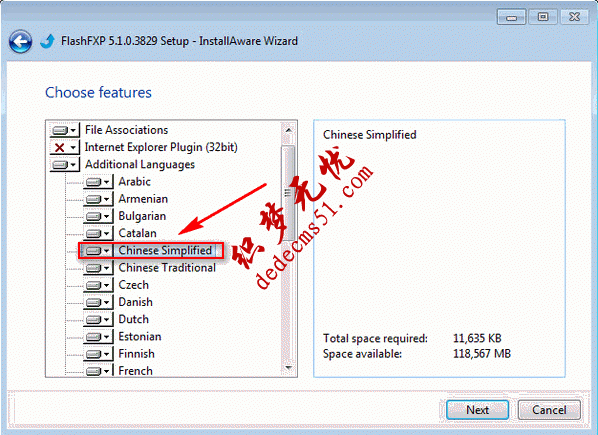598x435 pixels.
Task: Open Armenian language install dropdown
Action: tap(98, 199)
